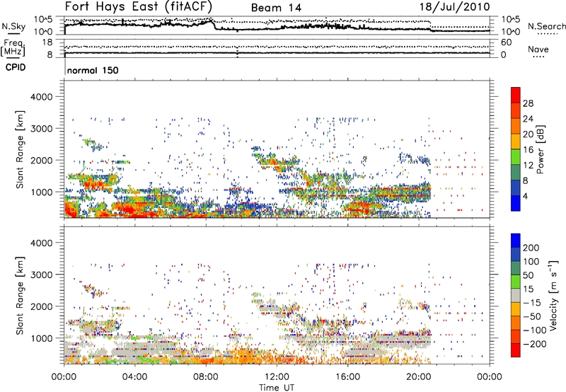
Task: Click the 'Beam 14' label
Action: click(276, 8)
